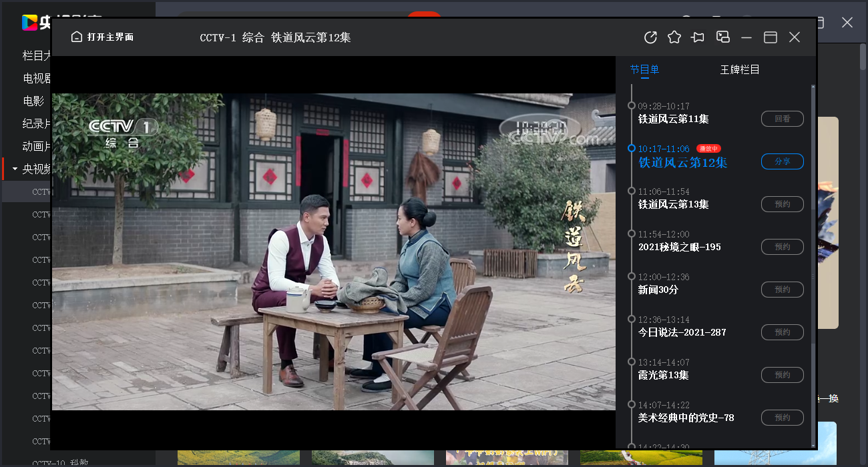Open 电影 in background window sidebar
The image size is (868, 467).
point(33,101)
